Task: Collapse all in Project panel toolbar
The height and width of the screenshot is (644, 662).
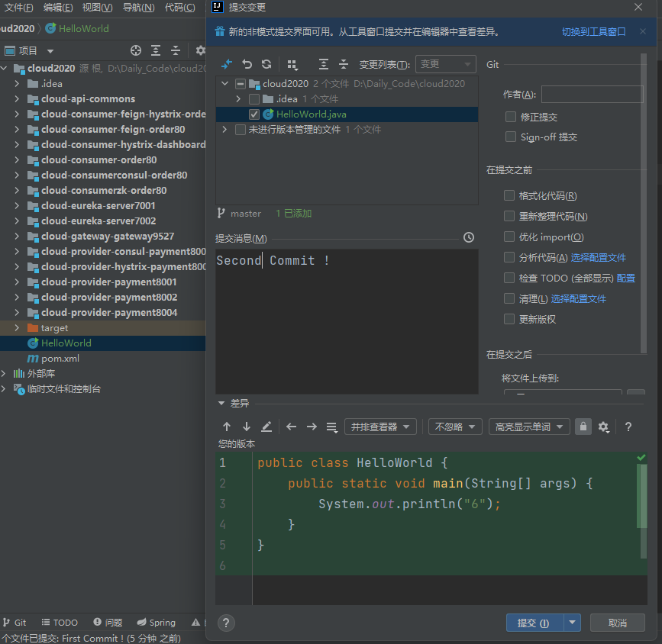Action: click(176, 50)
